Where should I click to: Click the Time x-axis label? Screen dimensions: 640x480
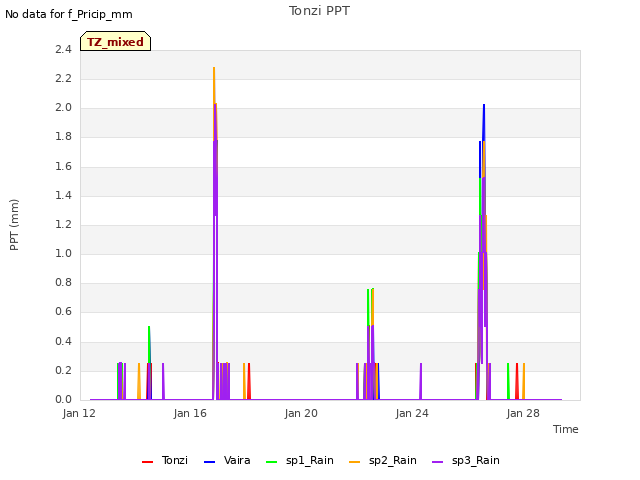[565, 429]
